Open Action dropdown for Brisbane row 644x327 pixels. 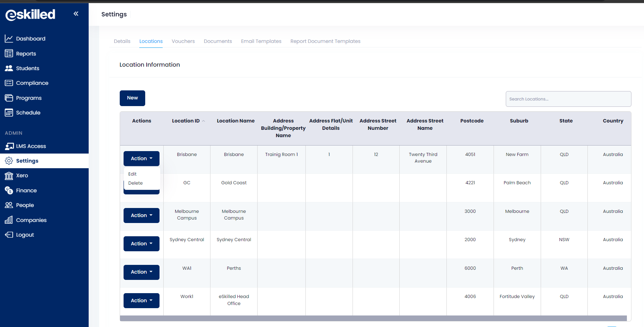(141, 158)
